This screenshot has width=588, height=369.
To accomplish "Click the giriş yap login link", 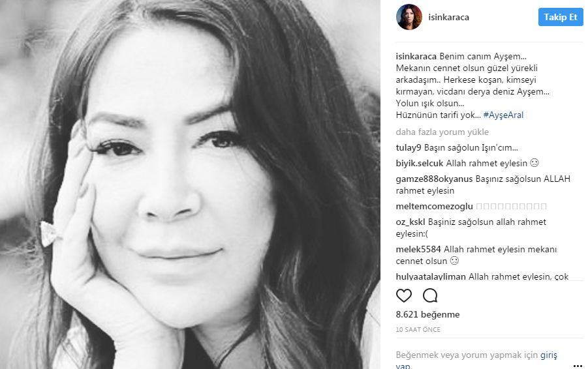I will [549, 355].
